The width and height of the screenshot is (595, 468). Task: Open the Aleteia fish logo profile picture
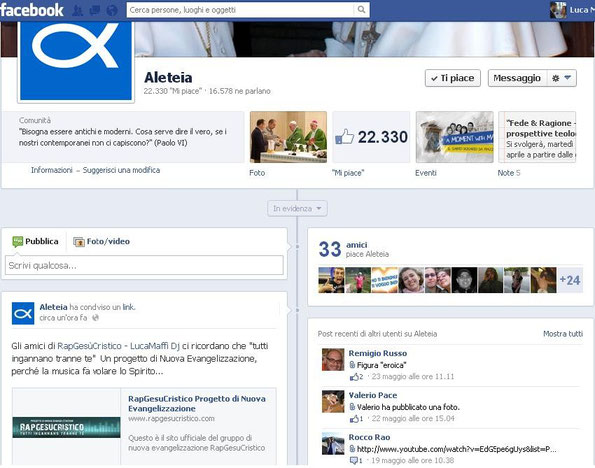click(76, 61)
